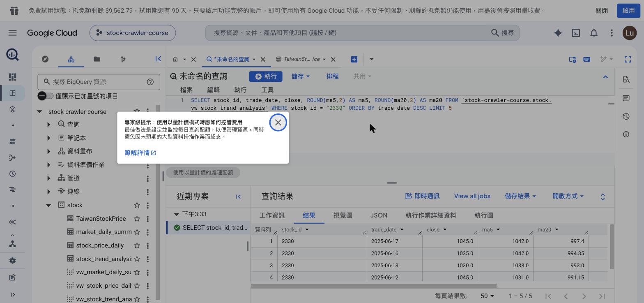Click the results table vertical scrollbar
The width and height of the screenshot is (644, 303).
(x=612, y=247)
